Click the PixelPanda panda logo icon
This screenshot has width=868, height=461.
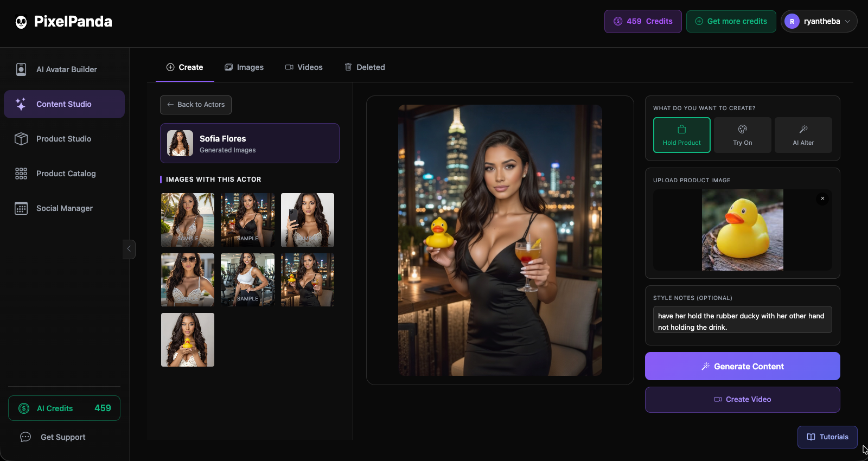click(x=21, y=22)
